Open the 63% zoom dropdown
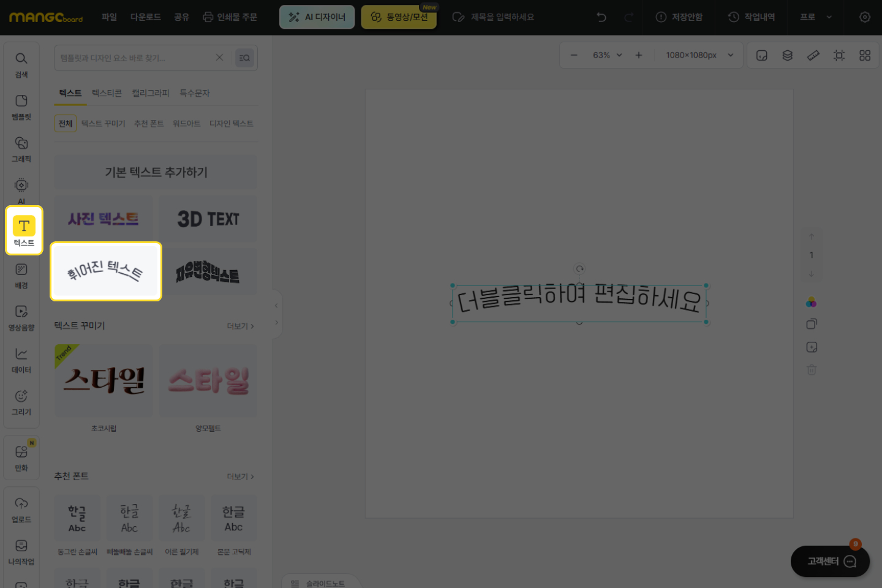Image resolution: width=882 pixels, height=588 pixels. tap(607, 55)
